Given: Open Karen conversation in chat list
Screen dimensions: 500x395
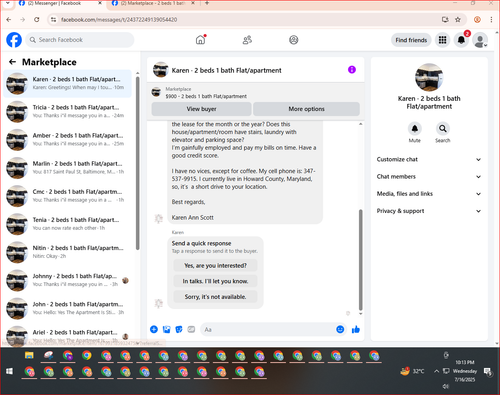Looking at the screenshot, I should (67, 83).
